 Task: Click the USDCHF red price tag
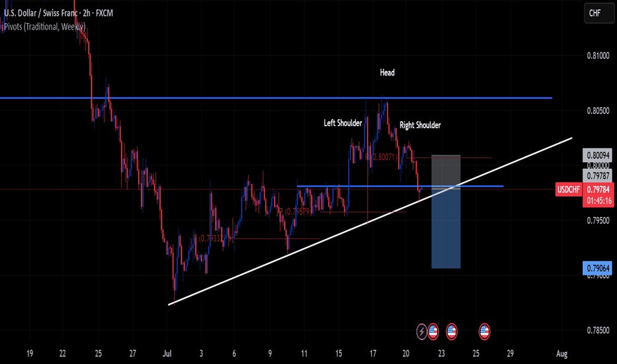click(569, 190)
